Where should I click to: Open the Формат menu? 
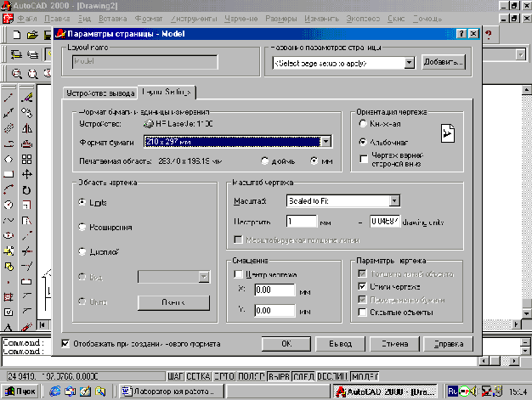149,19
